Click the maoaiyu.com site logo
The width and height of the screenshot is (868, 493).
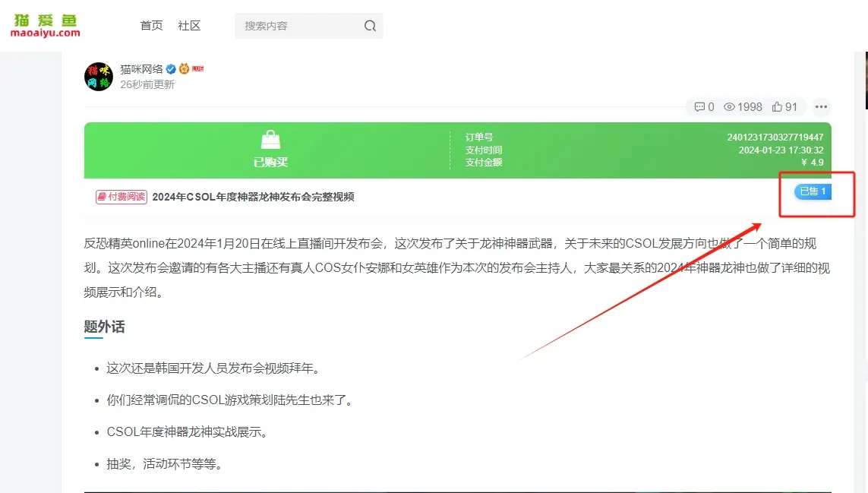click(46, 26)
